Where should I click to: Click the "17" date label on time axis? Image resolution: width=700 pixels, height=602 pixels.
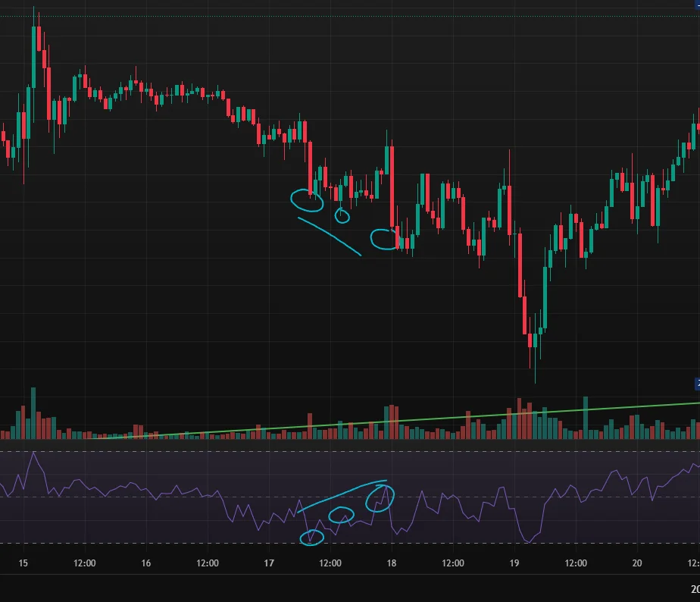click(269, 563)
